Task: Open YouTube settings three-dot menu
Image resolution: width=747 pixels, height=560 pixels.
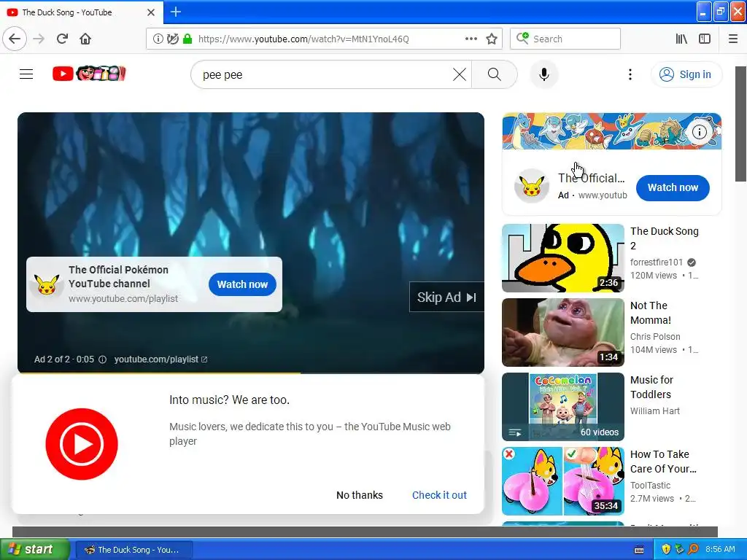Action: pyautogui.click(x=630, y=74)
